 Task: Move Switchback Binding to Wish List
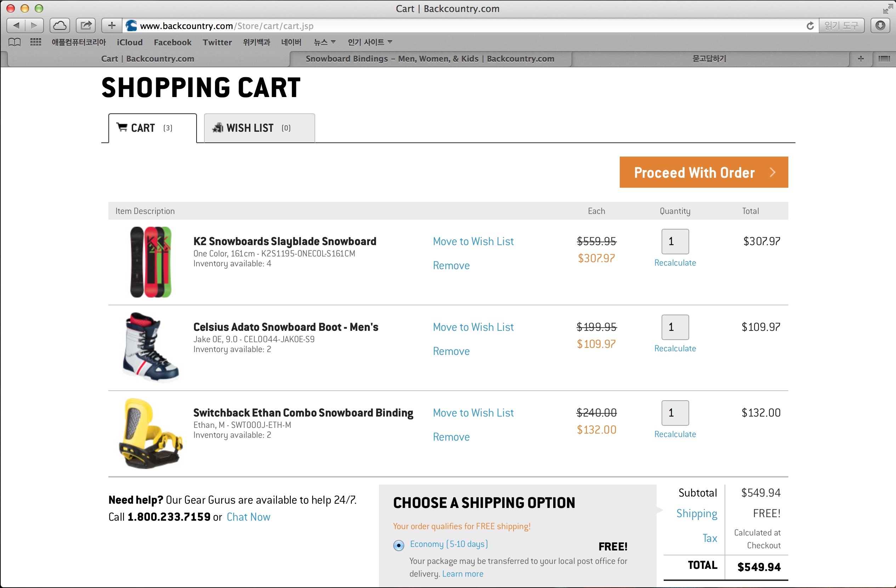coord(473,413)
